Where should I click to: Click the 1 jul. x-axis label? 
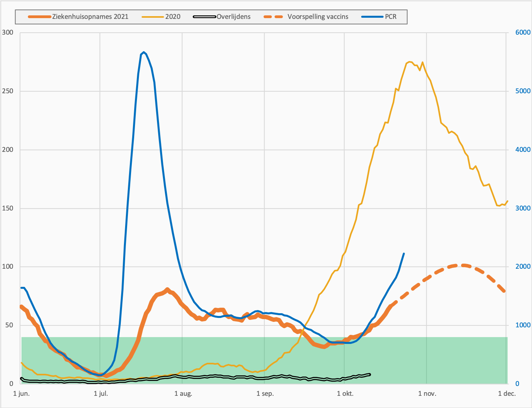coord(101,393)
